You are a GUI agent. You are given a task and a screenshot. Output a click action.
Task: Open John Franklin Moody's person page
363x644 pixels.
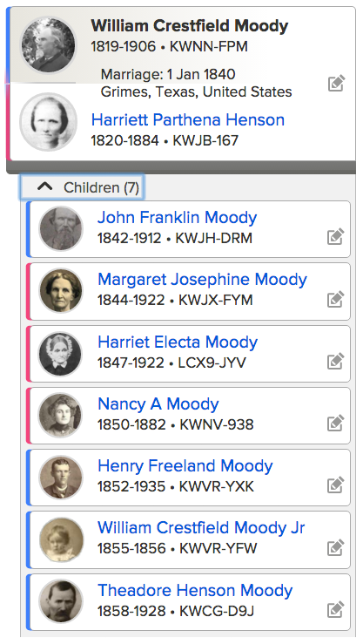pos(178,217)
